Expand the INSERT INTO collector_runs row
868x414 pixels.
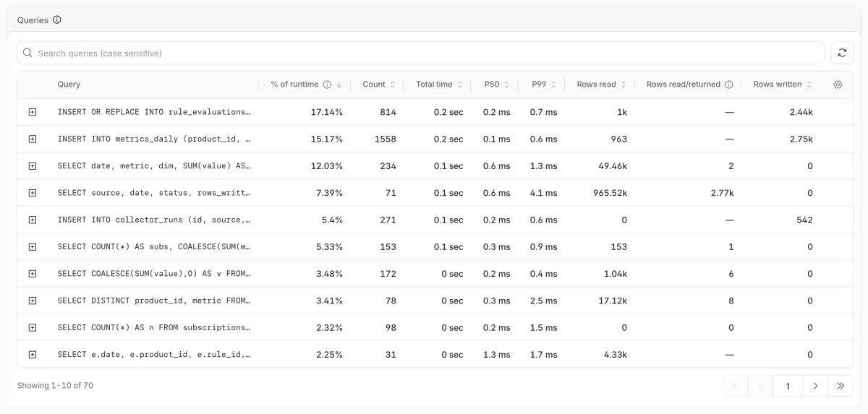[32, 220]
